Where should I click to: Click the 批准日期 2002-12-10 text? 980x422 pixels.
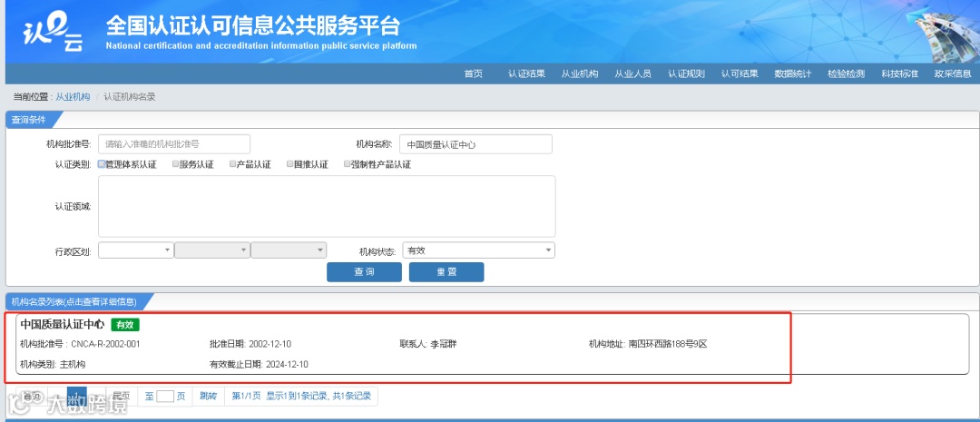click(x=250, y=344)
